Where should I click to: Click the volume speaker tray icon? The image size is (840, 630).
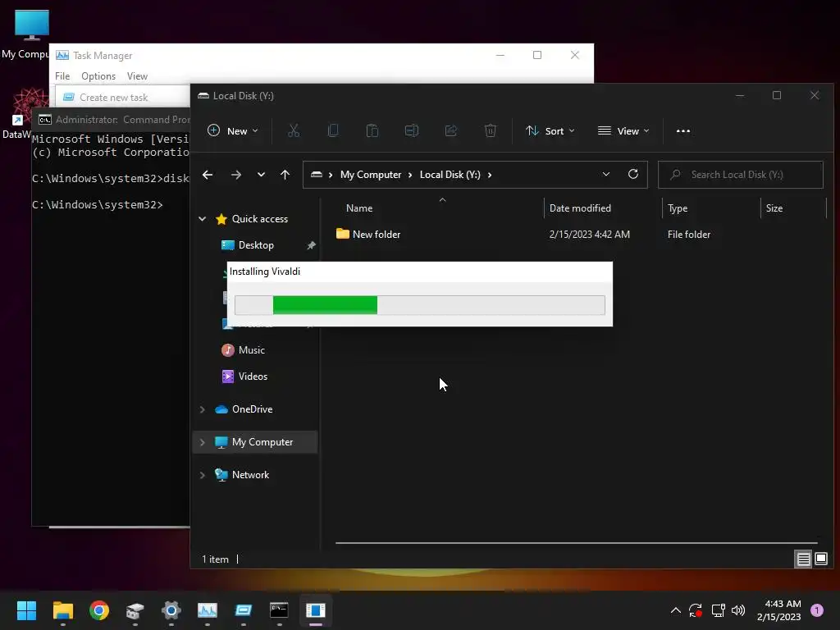pyautogui.click(x=738, y=610)
